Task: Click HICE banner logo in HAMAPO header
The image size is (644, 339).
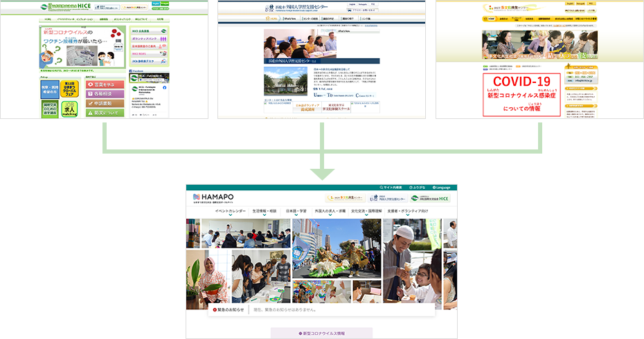Action: click(x=430, y=198)
